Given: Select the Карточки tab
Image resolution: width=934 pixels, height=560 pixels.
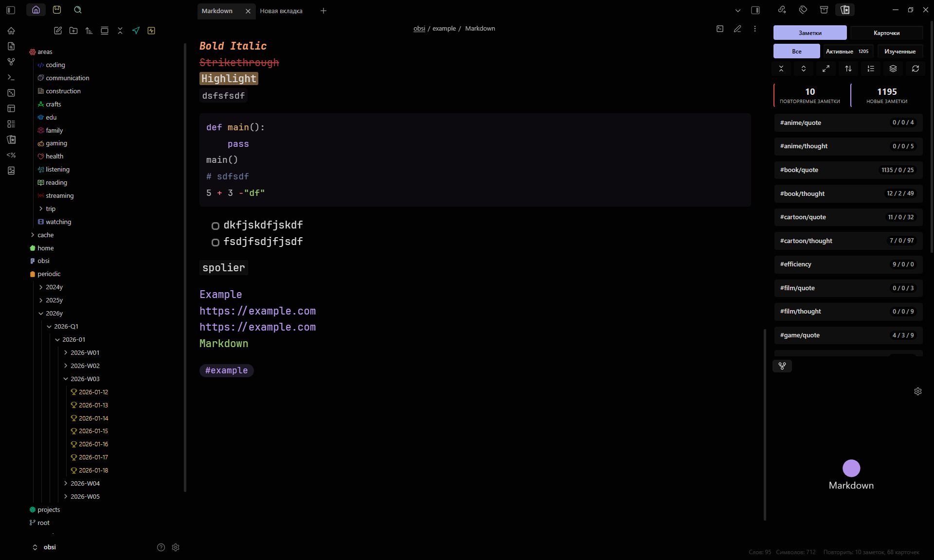Looking at the screenshot, I should pyautogui.click(x=886, y=33).
